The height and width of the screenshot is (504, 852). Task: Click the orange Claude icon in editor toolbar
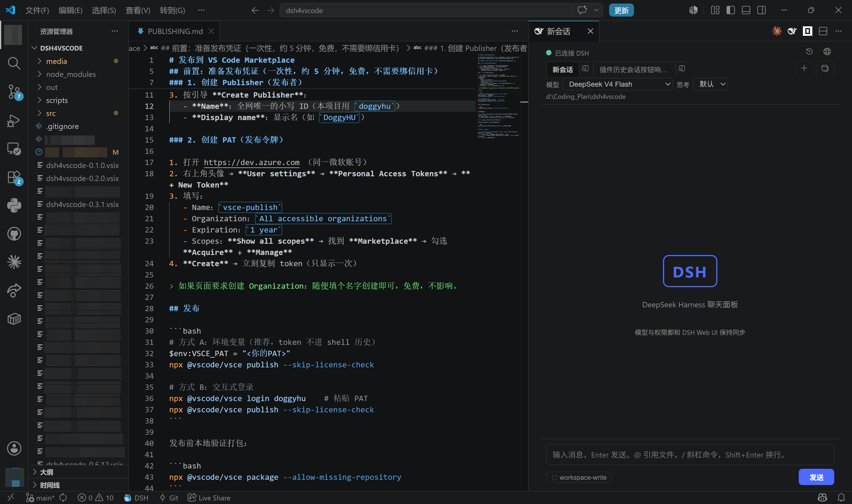point(777,31)
